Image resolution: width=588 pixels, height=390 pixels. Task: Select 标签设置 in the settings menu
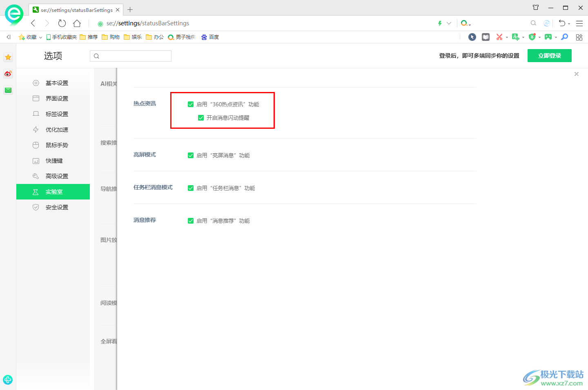(x=53, y=114)
